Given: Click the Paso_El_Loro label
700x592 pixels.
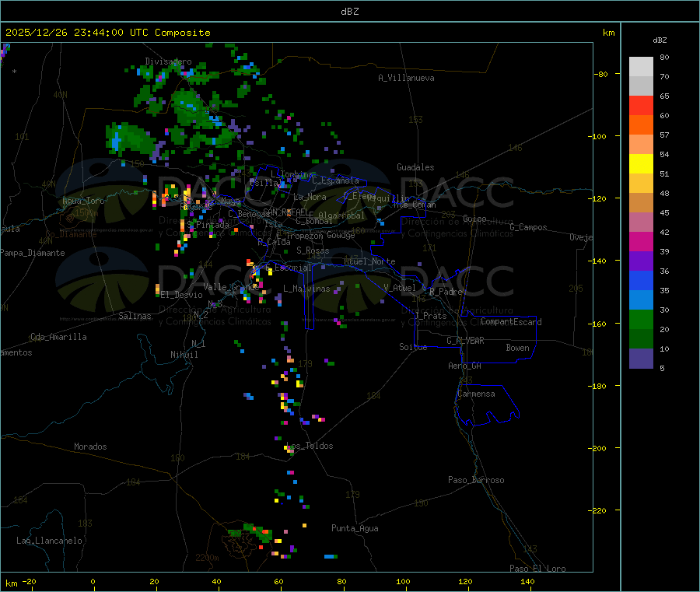Looking at the screenshot, I should pos(537,569).
